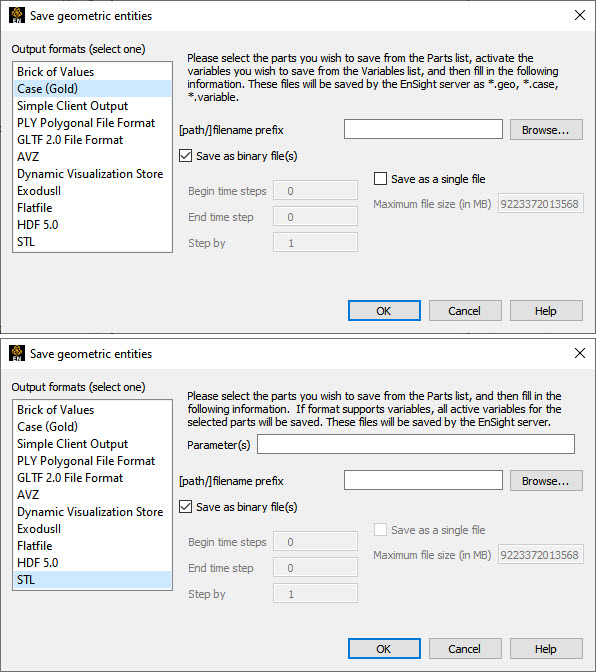Click Maximum file size field in lower dialog

[x=540, y=555]
